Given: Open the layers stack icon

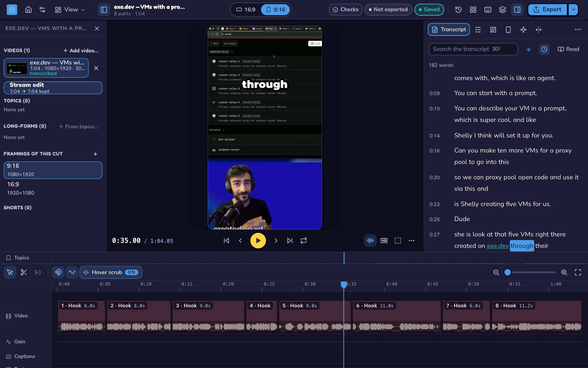Looking at the screenshot, I should pos(502,9).
